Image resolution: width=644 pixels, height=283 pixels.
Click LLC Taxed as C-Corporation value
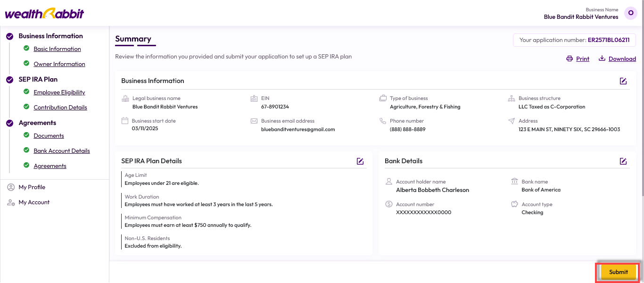[x=552, y=107]
